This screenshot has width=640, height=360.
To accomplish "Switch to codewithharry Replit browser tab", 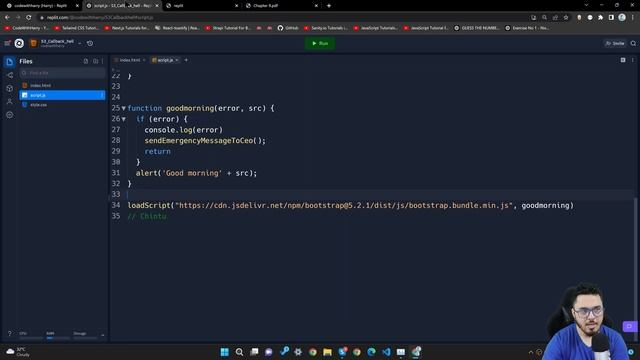I will tap(41, 6).
